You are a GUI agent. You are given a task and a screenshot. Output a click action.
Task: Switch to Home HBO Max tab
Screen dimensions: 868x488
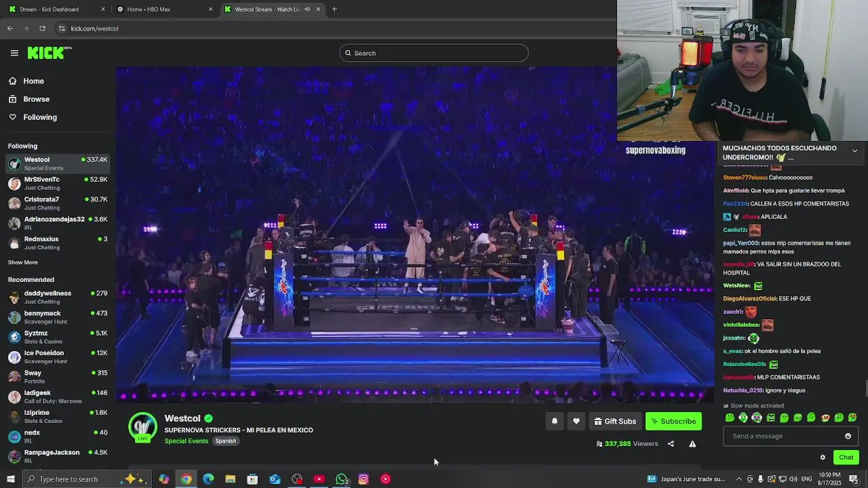[164, 9]
